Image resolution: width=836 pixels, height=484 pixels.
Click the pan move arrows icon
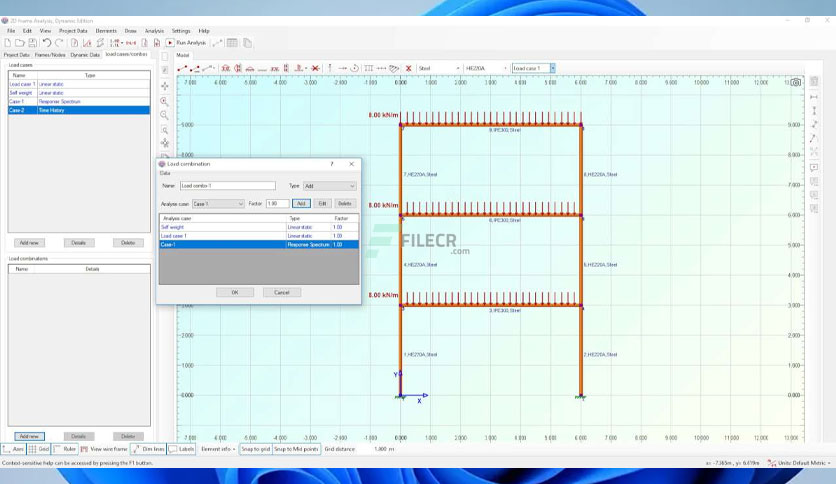pyautogui.click(x=165, y=86)
